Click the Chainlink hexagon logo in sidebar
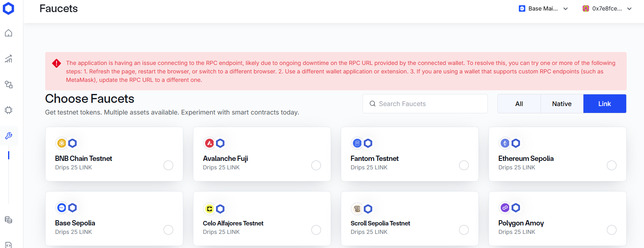The height and width of the screenshot is (248, 644). coord(8,8)
